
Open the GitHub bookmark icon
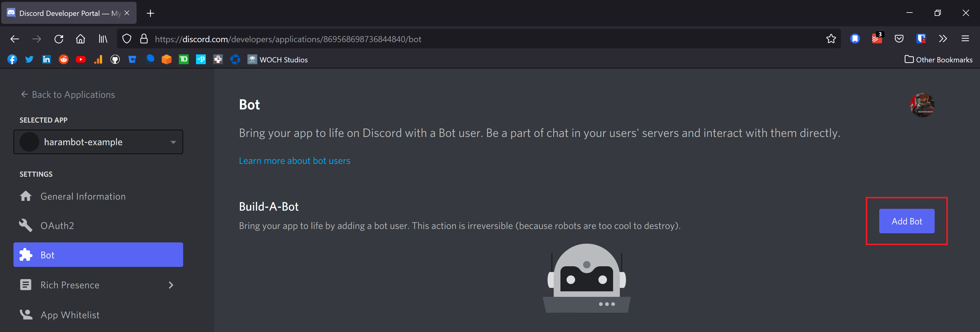pyautogui.click(x=115, y=60)
